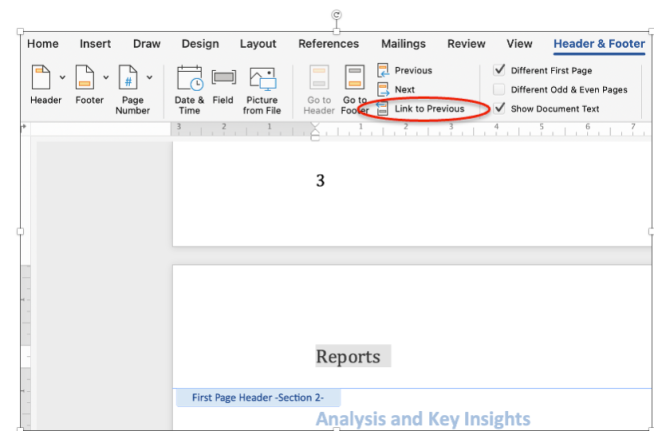
Task: Toggle Show Document Text checkbox
Action: coord(500,108)
